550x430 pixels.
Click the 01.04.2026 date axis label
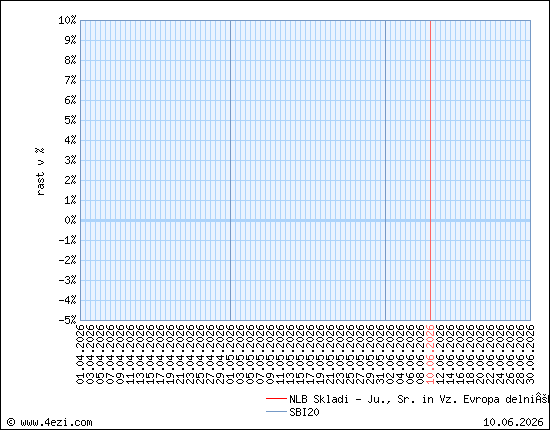pyautogui.click(x=80, y=354)
